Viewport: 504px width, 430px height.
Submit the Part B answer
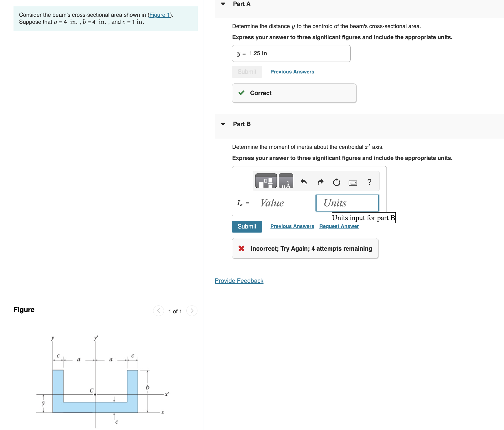coord(247,226)
